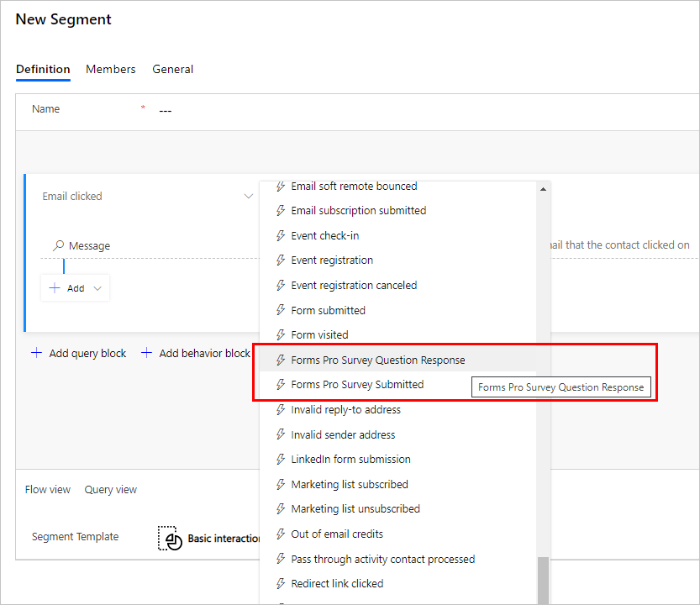Click plus icon of Add query block

click(x=37, y=353)
